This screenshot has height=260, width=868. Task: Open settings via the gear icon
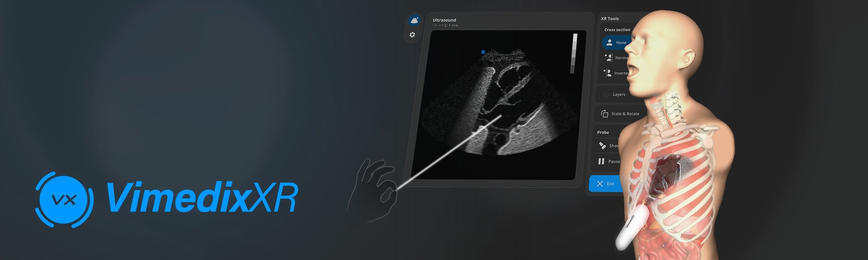click(x=412, y=35)
